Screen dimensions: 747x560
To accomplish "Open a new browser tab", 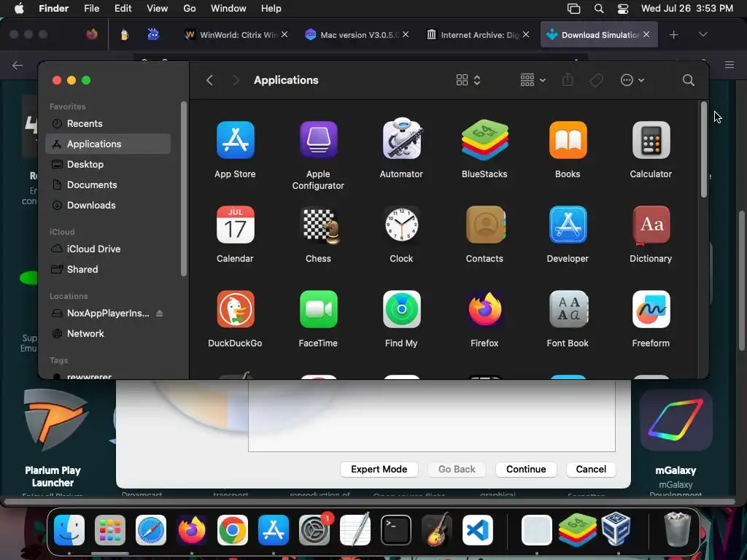I will pos(673,35).
